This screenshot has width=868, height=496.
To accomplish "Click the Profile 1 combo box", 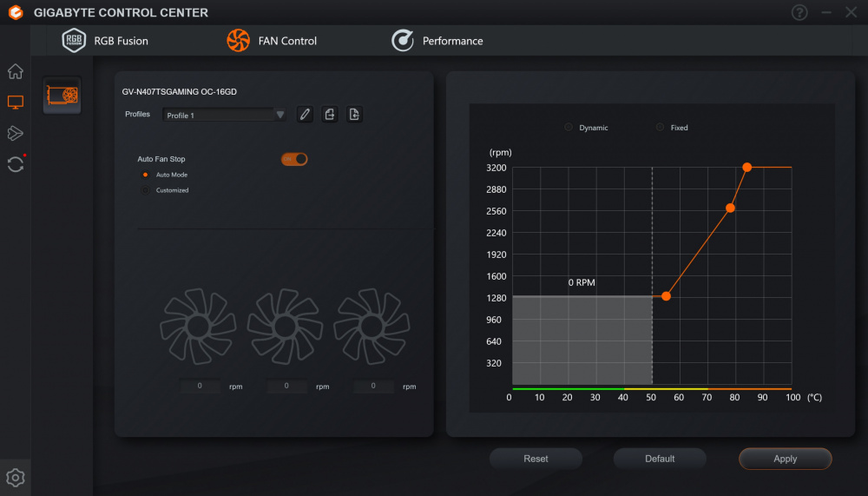I will [x=224, y=115].
